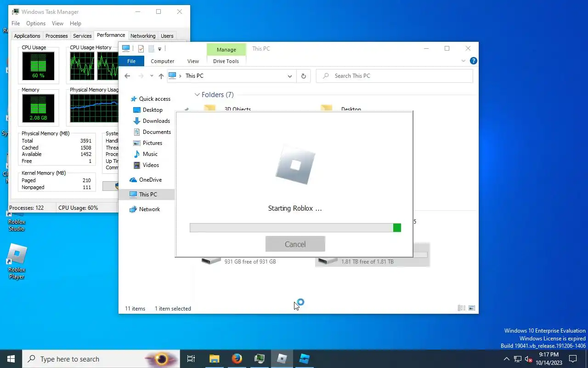The height and width of the screenshot is (368, 588).
Task: Open the Task Manager View menu
Action: click(x=57, y=23)
